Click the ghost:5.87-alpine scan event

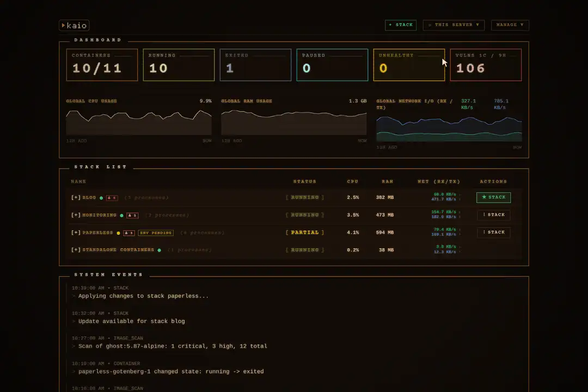[173, 346]
